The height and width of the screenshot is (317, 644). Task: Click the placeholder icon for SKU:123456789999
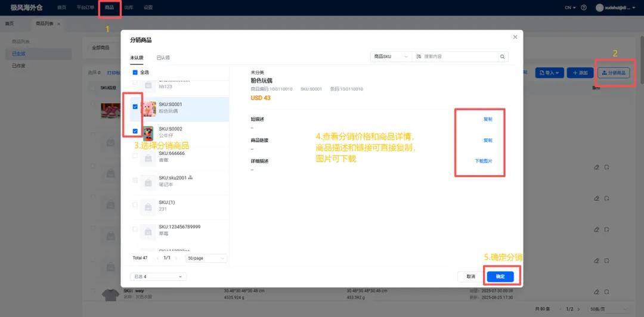[148, 230]
